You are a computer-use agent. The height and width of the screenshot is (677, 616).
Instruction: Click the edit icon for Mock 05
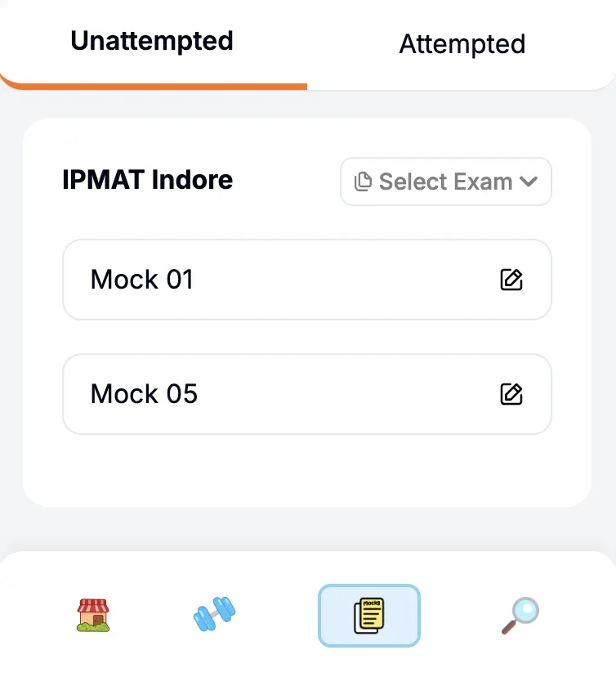[x=511, y=394]
